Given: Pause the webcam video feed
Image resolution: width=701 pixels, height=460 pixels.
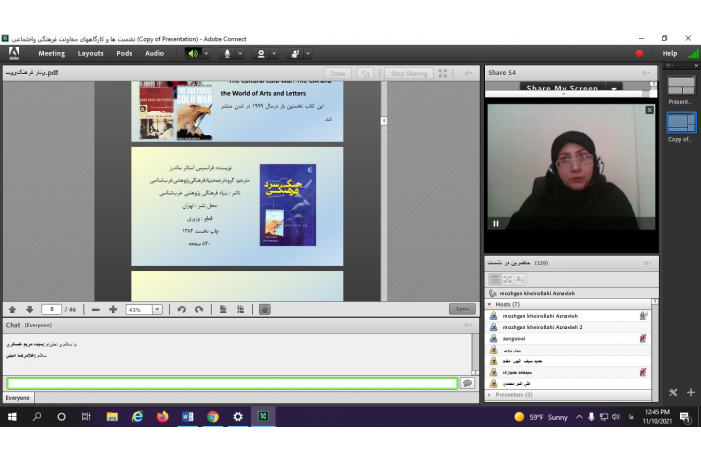Looking at the screenshot, I should pos(496,224).
